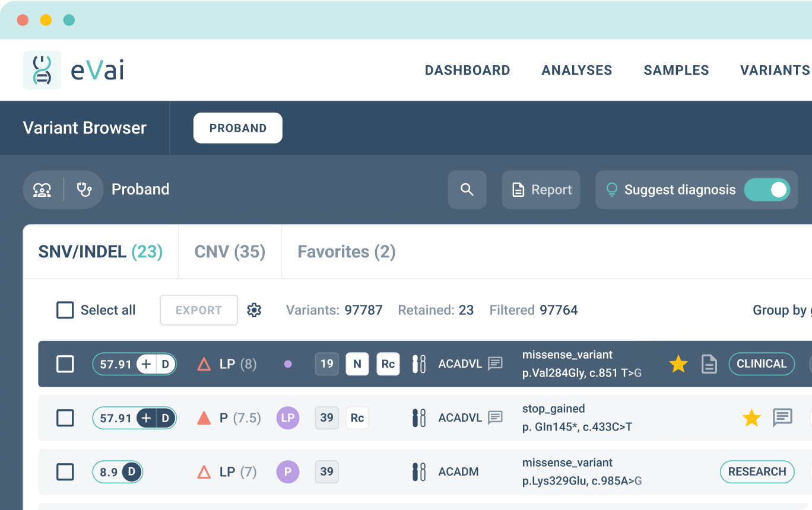Click comment icon next to ACADVL stop_gained
This screenshot has width=812, height=510.
(x=496, y=417)
